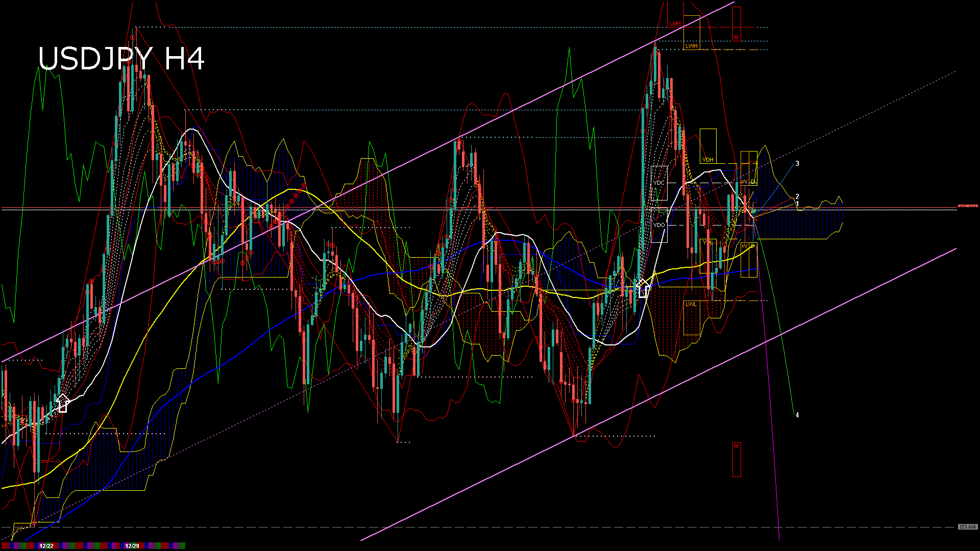Select the white YDO label box
Image resolution: width=980 pixels, height=551 pixels.
pyautogui.click(x=659, y=225)
